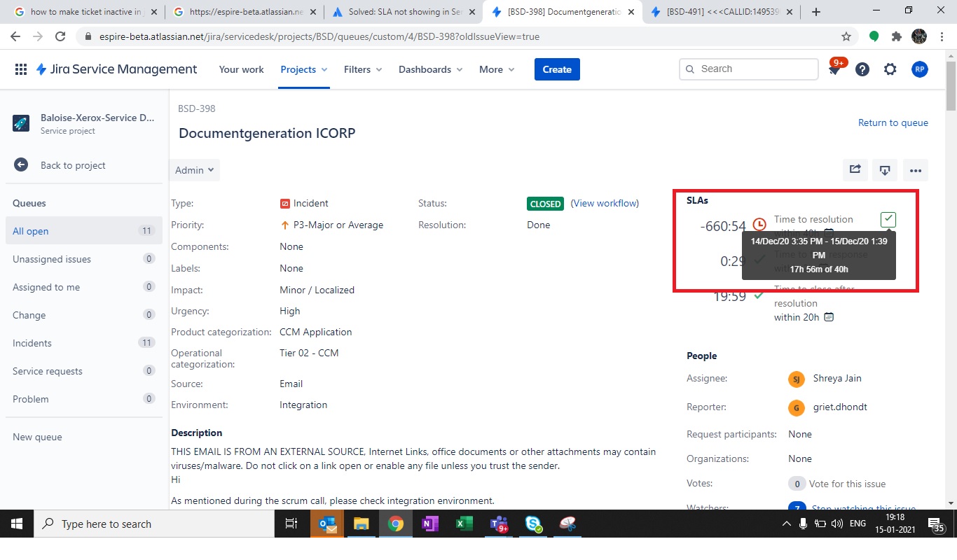Click the Return to queue link
The height and width of the screenshot is (560, 957).
[x=893, y=122]
